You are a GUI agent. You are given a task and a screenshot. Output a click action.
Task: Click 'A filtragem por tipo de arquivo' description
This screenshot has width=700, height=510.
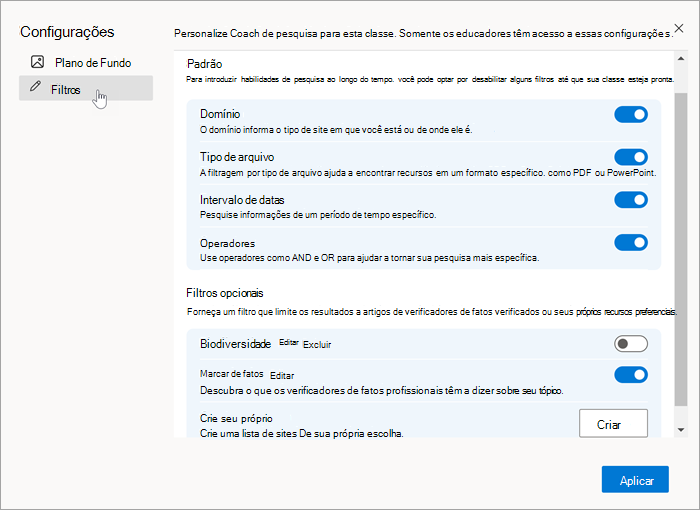[428, 173]
